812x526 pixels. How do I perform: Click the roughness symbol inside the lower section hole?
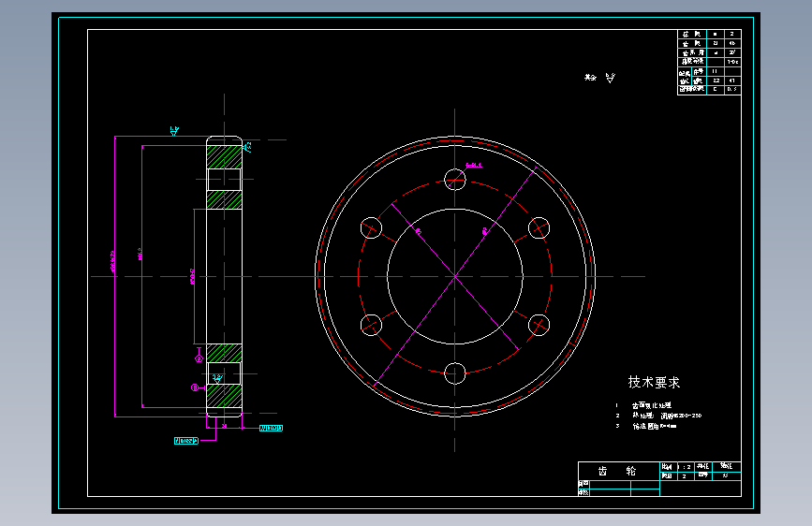click(x=217, y=379)
